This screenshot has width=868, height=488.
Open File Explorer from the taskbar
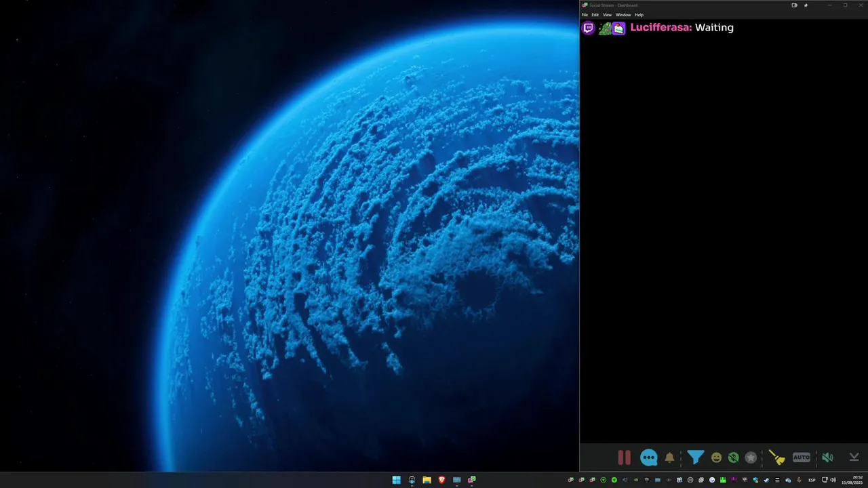(x=427, y=480)
